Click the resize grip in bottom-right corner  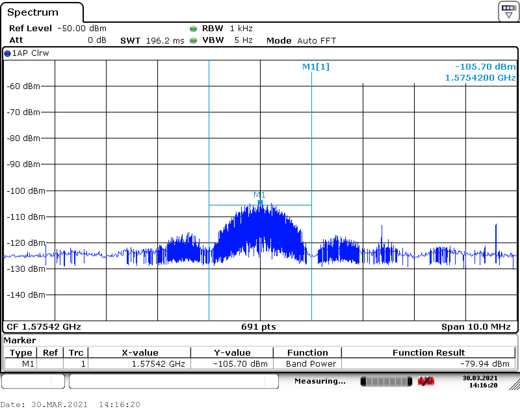[514, 385]
